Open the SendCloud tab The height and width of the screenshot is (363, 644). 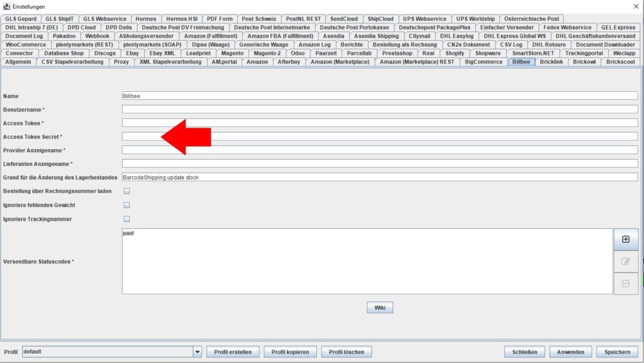[x=344, y=19]
